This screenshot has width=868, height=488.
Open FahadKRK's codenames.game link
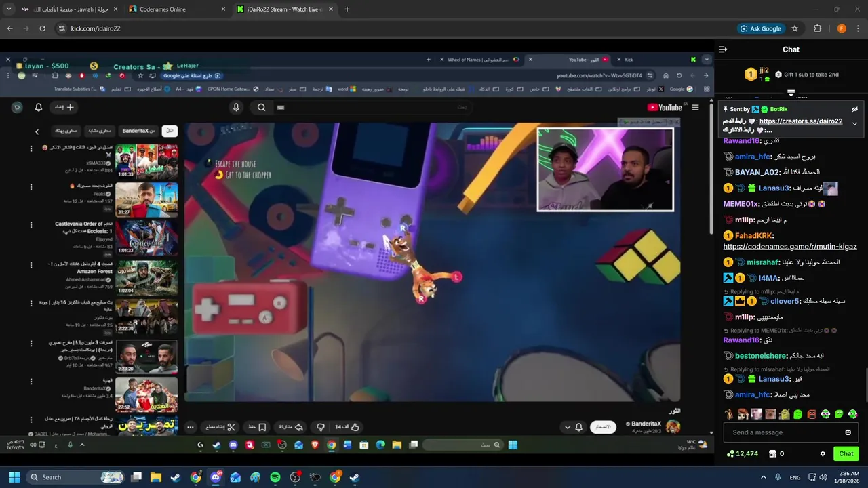point(790,247)
